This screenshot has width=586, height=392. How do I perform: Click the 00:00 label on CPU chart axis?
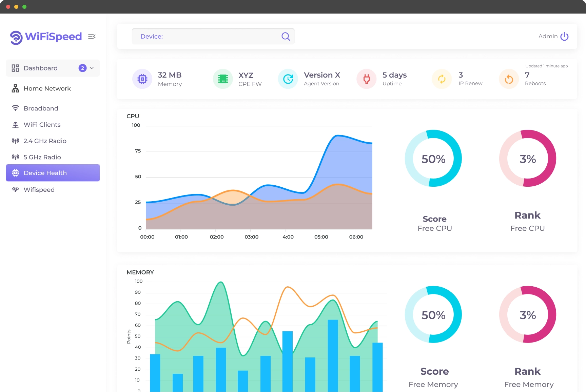(x=147, y=237)
